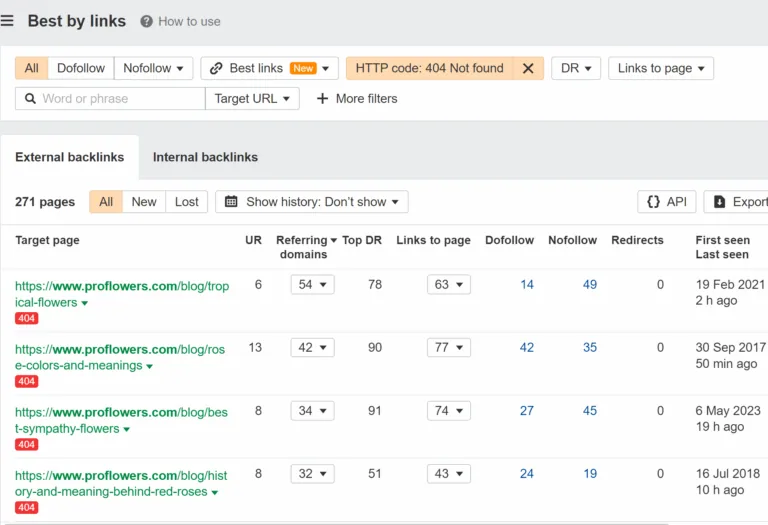
Task: Open the 54 referring domains dropdown
Action: (312, 285)
